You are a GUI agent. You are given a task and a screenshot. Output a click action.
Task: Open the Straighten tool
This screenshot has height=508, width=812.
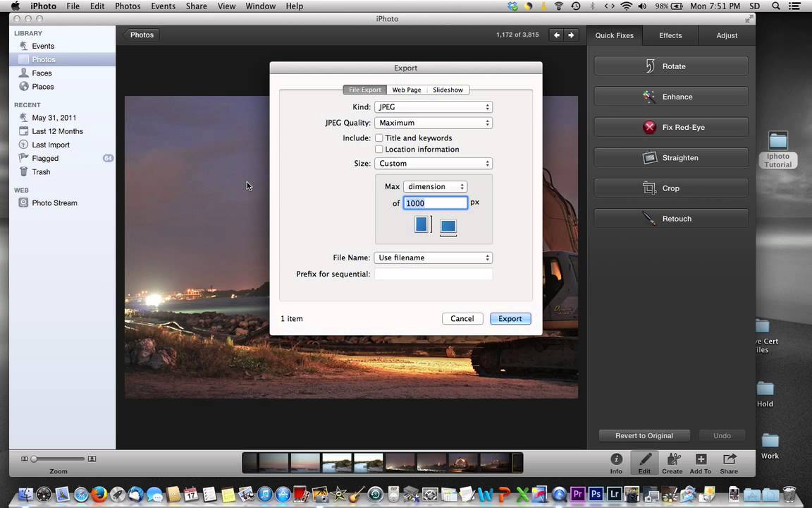point(670,157)
